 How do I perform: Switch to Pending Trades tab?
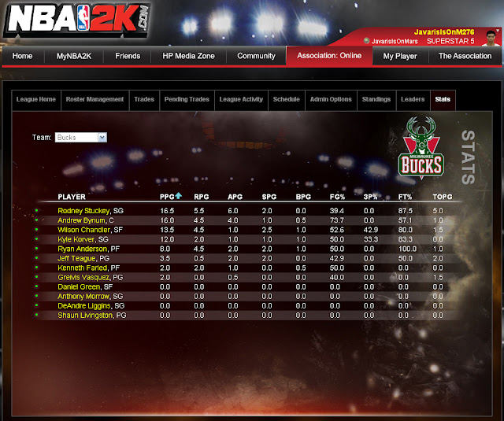tap(187, 100)
